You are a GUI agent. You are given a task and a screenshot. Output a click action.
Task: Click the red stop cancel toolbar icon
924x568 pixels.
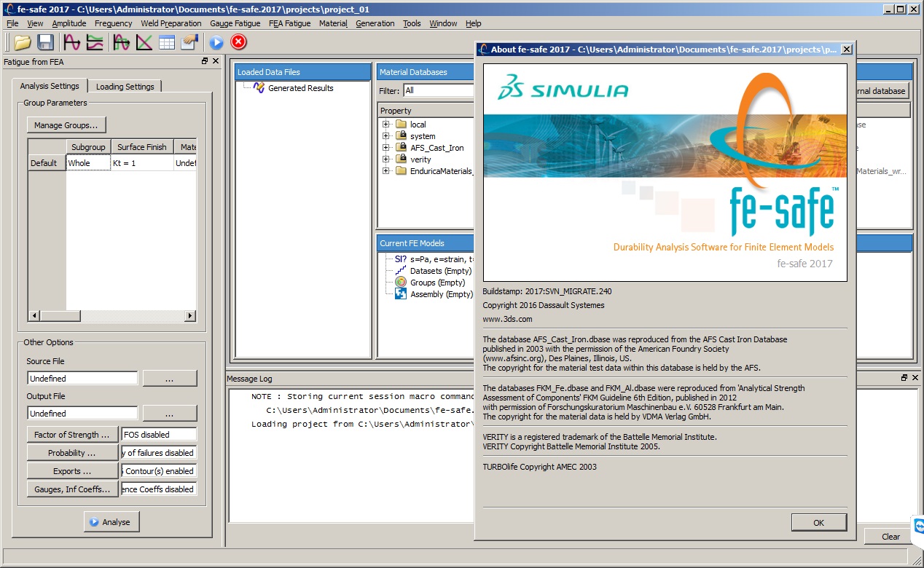click(x=238, y=42)
